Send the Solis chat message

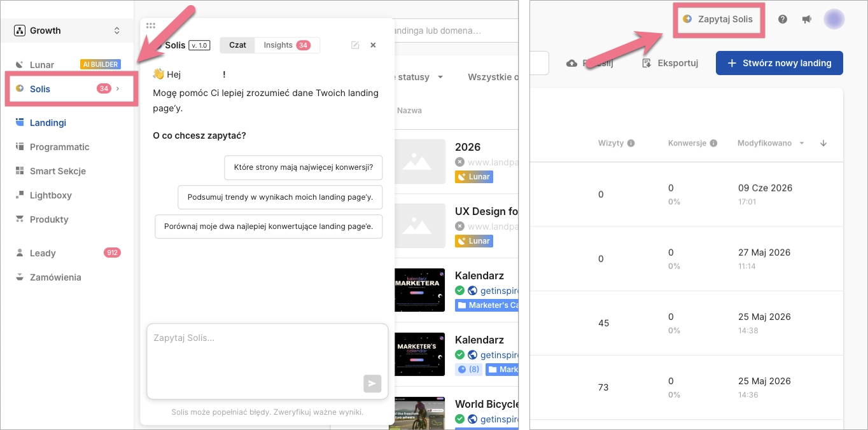(x=372, y=383)
